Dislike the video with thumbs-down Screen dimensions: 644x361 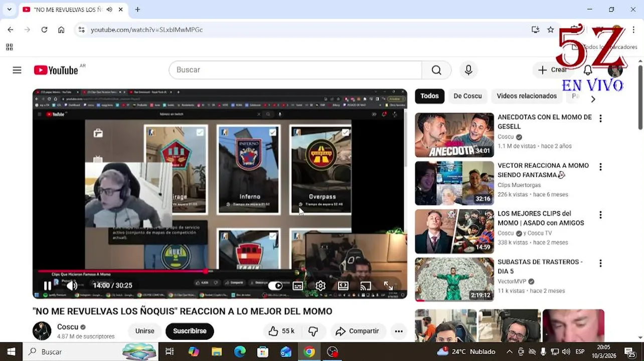point(313,331)
